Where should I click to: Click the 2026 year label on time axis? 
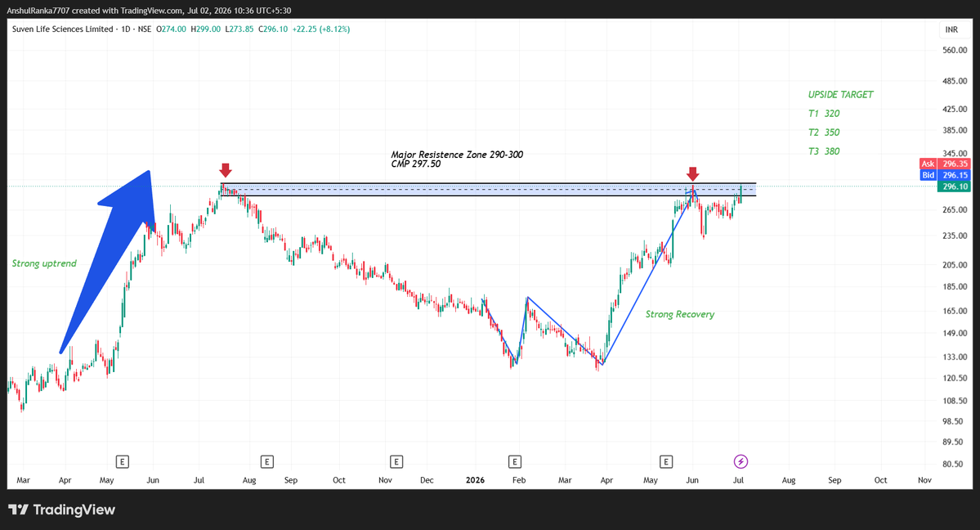475,480
